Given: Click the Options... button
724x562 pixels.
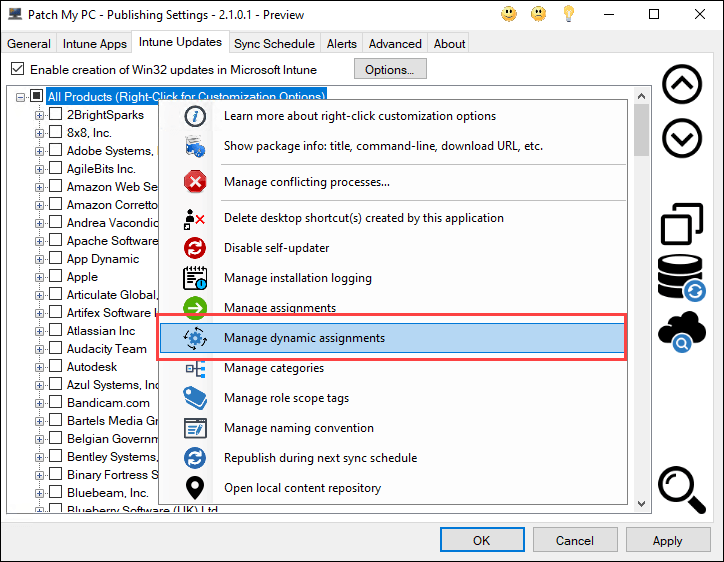Looking at the screenshot, I should point(390,69).
